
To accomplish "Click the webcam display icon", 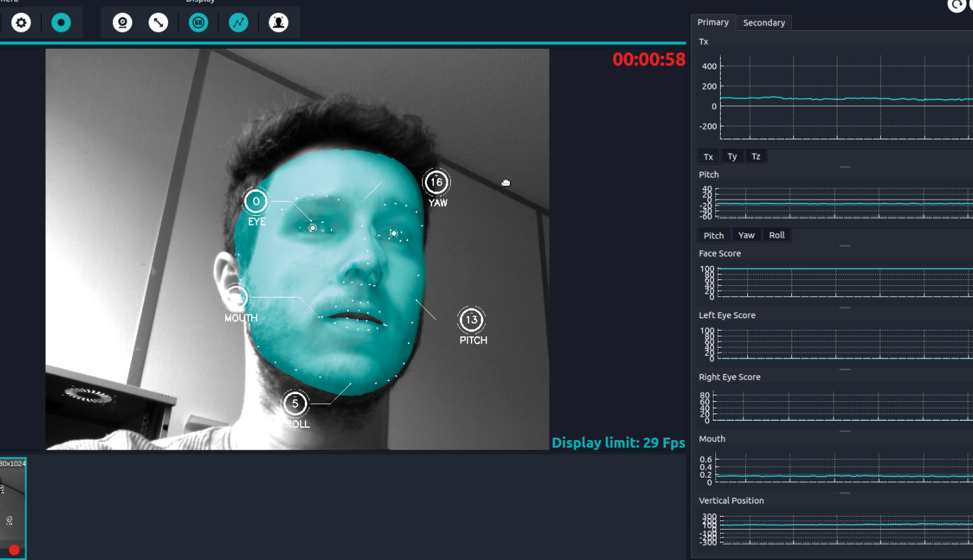I will pos(122,23).
